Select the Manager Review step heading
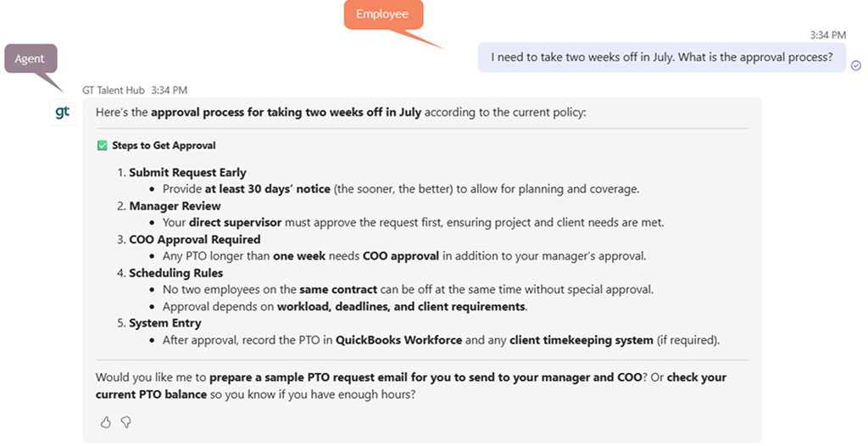 (x=175, y=206)
